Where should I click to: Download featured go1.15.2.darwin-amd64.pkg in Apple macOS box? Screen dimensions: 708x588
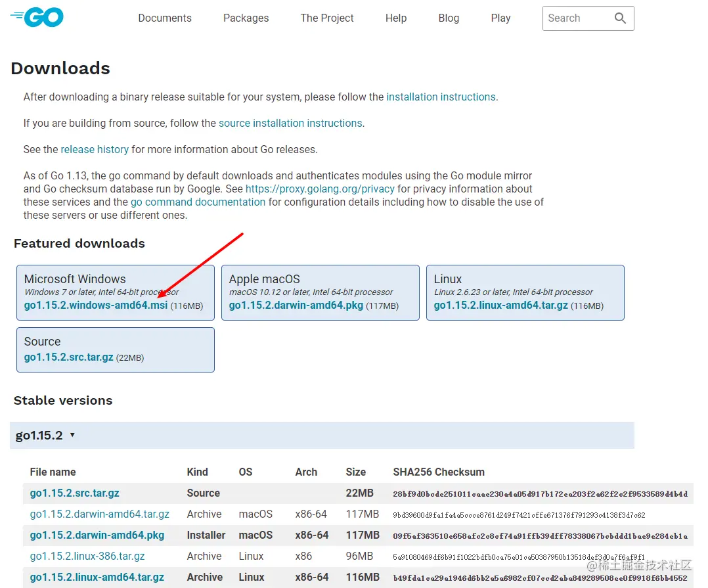click(296, 305)
